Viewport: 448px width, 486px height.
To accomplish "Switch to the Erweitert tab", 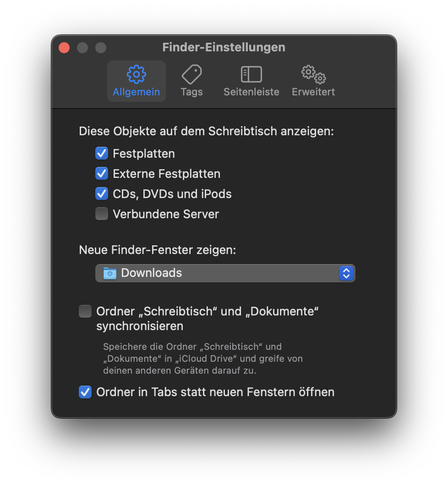I will (313, 80).
